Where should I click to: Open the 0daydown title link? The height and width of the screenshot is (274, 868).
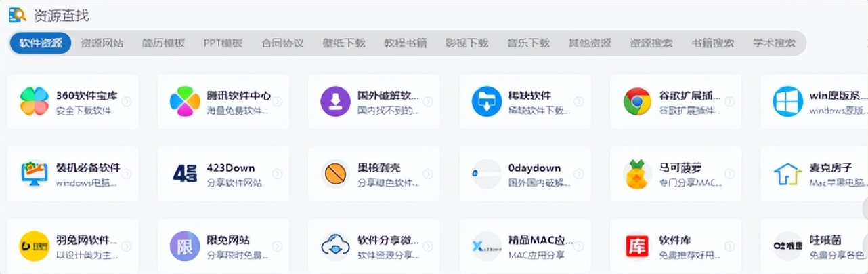pos(534,168)
